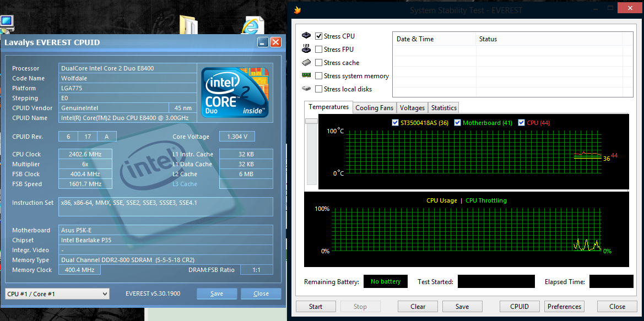Screen dimensions: 644x321
Task: Click the Clear button
Action: pos(418,306)
